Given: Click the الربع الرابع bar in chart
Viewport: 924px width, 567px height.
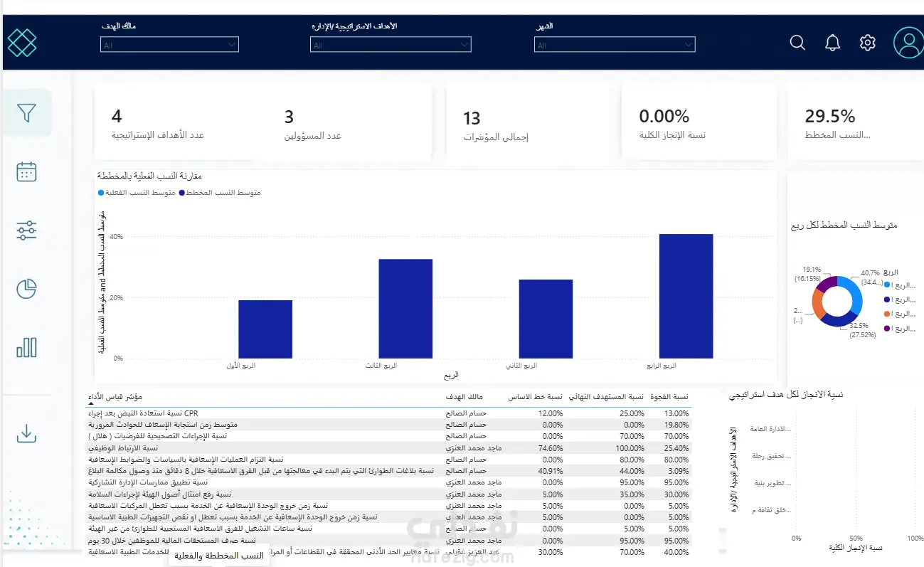Looking at the screenshot, I should [686, 296].
